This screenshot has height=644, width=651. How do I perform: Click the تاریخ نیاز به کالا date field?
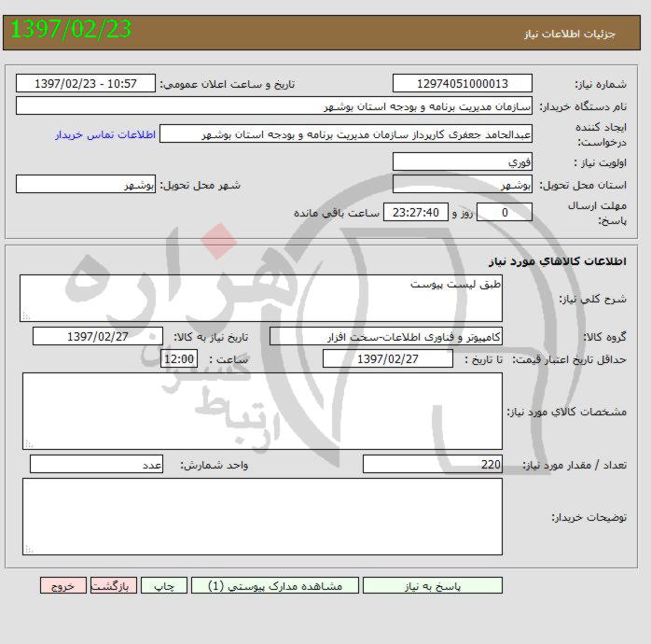click(x=98, y=336)
